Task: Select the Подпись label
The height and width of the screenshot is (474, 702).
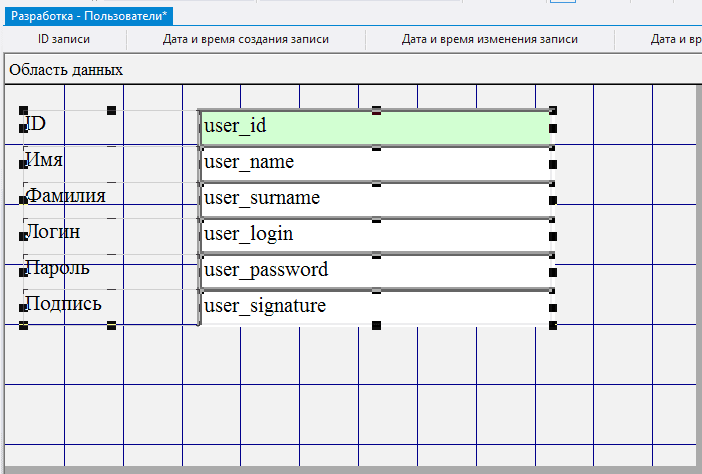Action: click(x=63, y=304)
